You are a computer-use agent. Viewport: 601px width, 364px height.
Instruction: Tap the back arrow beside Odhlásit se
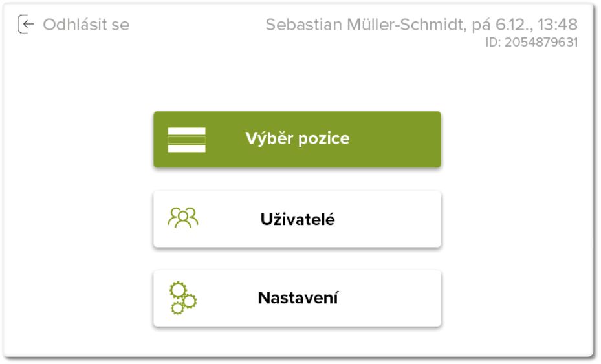tap(26, 25)
